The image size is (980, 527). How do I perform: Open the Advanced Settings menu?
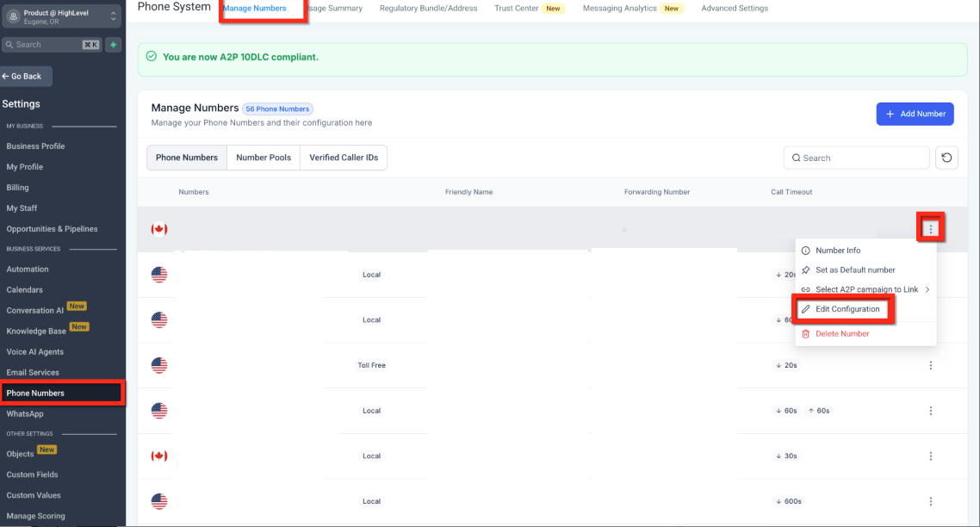(x=734, y=8)
